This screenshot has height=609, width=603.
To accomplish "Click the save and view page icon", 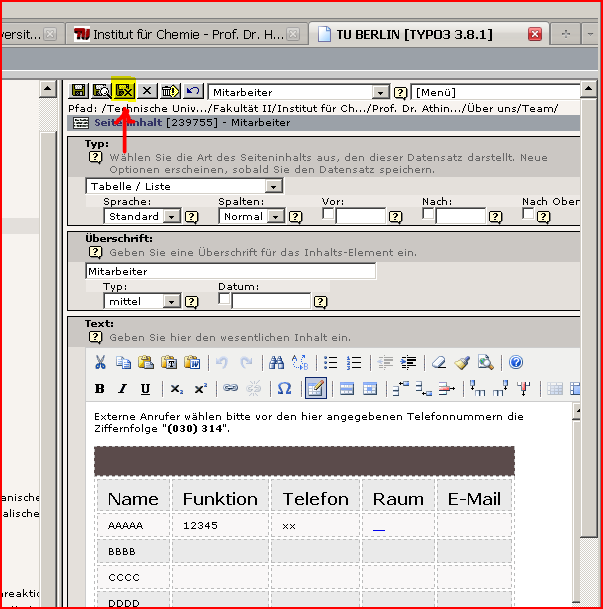I will [101, 91].
